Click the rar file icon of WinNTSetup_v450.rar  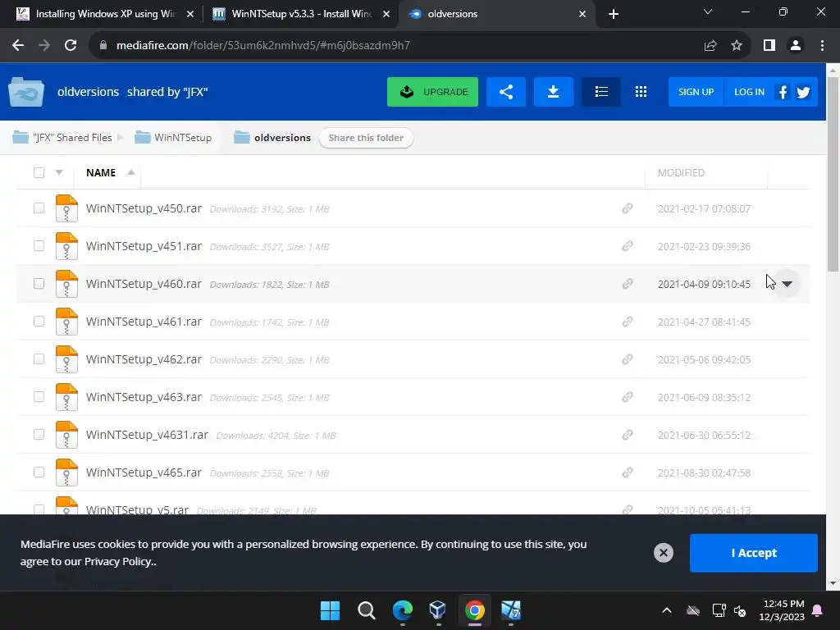(66, 208)
